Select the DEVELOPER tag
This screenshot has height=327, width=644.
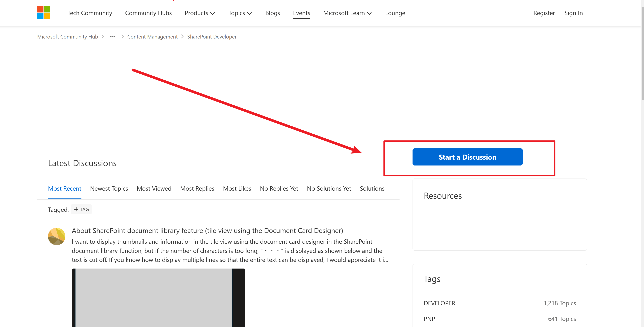(440, 303)
